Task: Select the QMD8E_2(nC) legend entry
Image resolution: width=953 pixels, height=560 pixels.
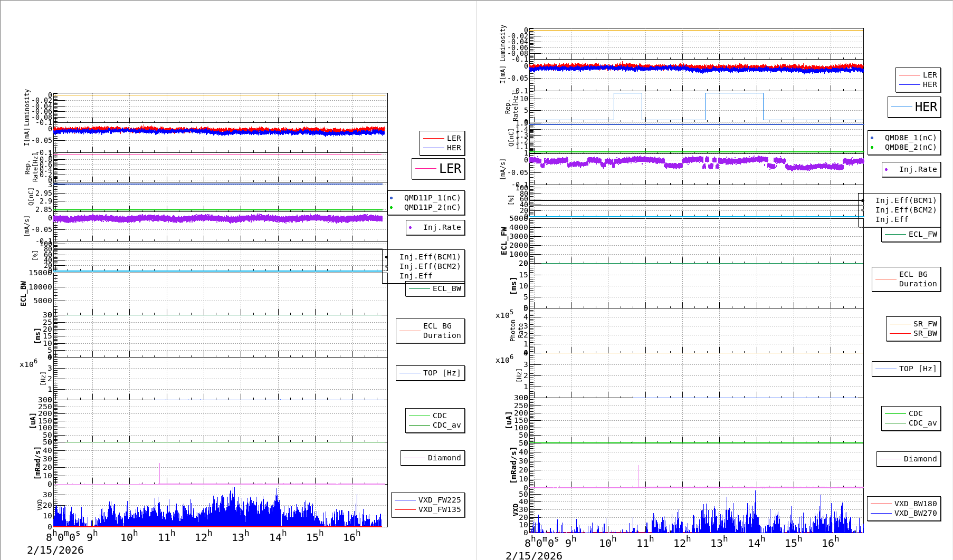Action: [x=910, y=147]
